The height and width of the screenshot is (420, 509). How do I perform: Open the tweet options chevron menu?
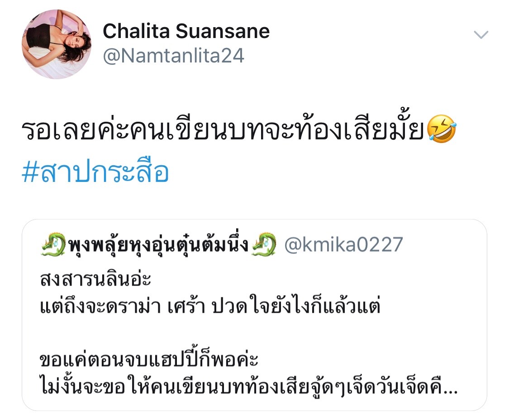481,34
